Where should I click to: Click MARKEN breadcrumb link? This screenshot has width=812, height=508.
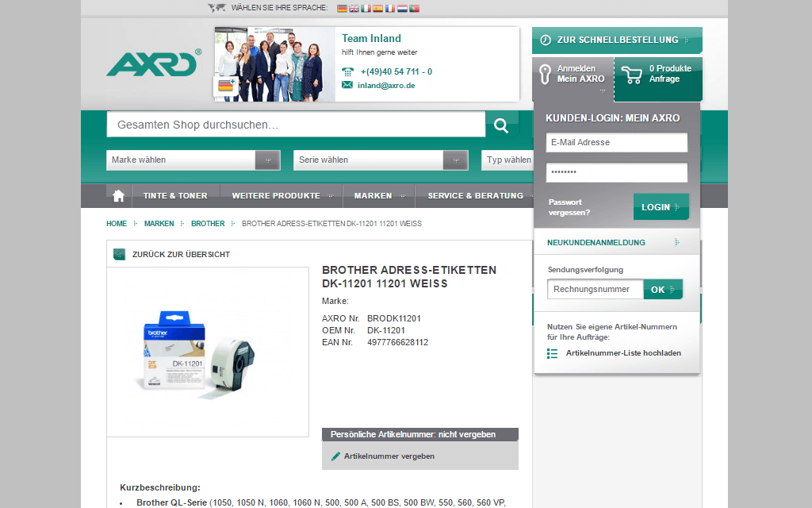click(x=159, y=224)
